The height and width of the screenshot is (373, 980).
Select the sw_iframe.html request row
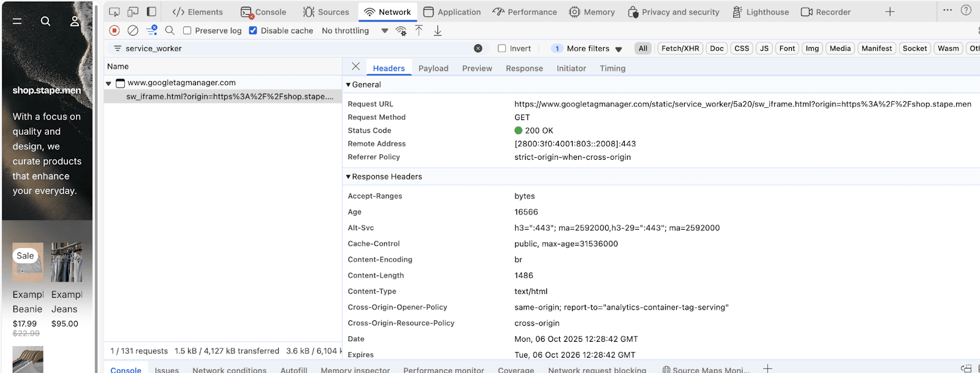229,97
